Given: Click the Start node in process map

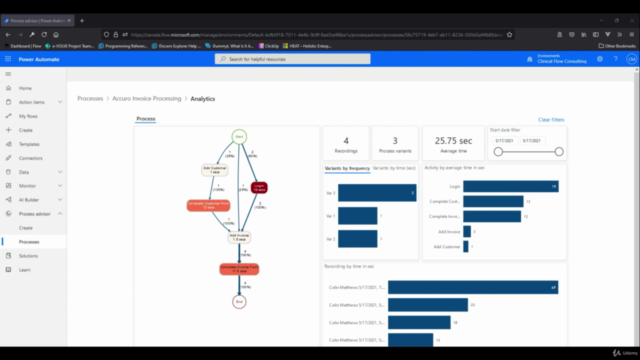Looking at the screenshot, I should (239, 137).
